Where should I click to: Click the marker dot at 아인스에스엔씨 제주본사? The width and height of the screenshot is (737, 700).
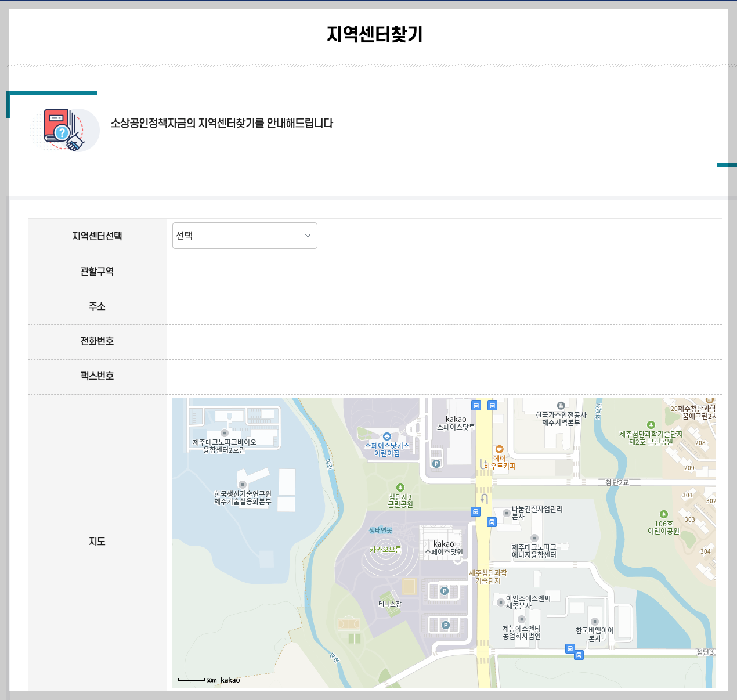[500, 602]
